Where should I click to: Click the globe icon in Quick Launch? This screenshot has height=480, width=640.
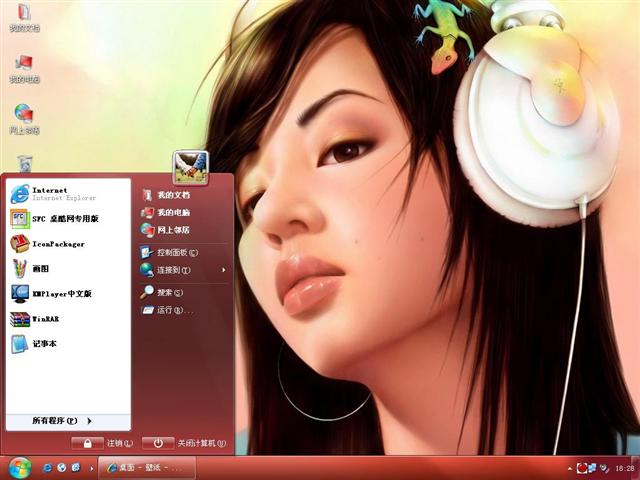62,468
